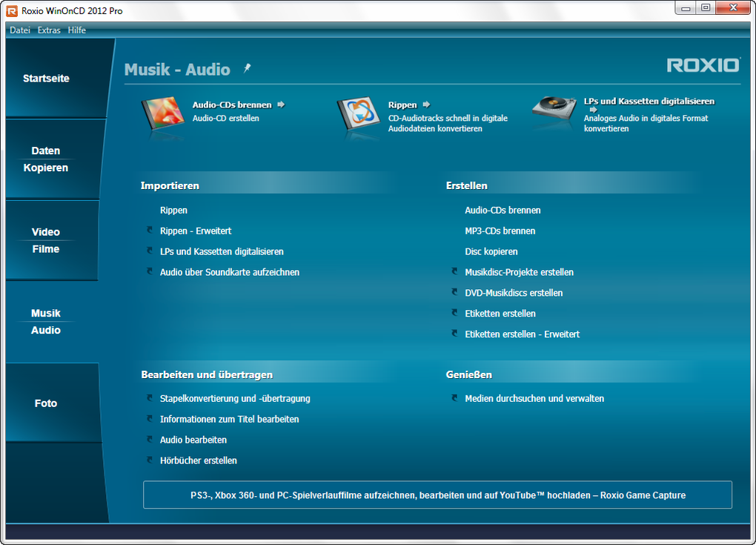
Task: Open DVD-Musikdiscs erstellen
Action: tap(514, 293)
